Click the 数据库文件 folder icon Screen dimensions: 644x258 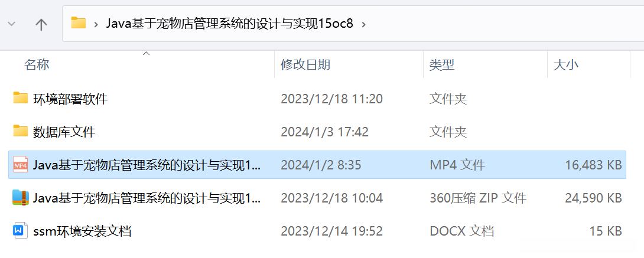click(x=20, y=131)
